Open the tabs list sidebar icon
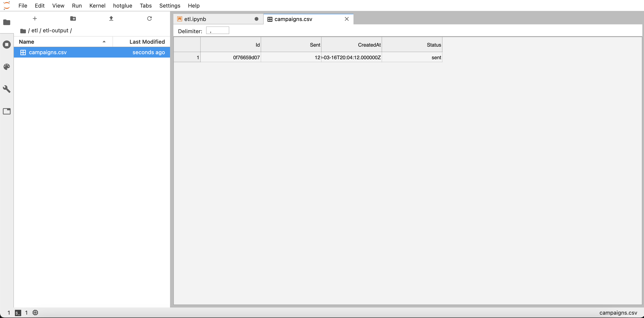The image size is (644, 318). 7,111
